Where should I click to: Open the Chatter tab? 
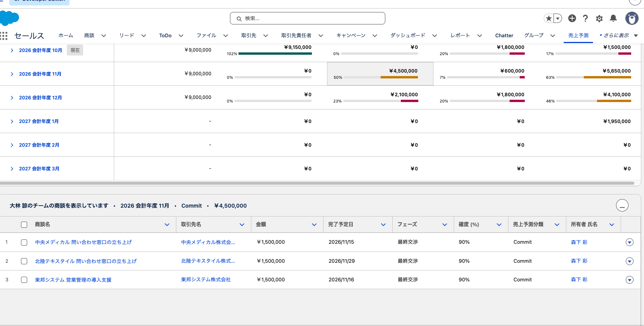click(x=504, y=35)
